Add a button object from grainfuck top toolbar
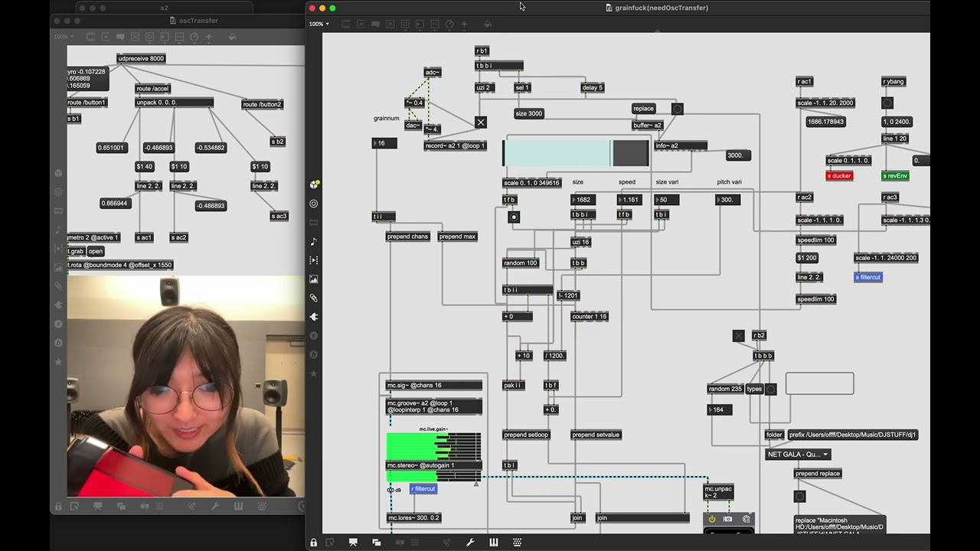Viewport: 980px width, 551px height. point(405,24)
